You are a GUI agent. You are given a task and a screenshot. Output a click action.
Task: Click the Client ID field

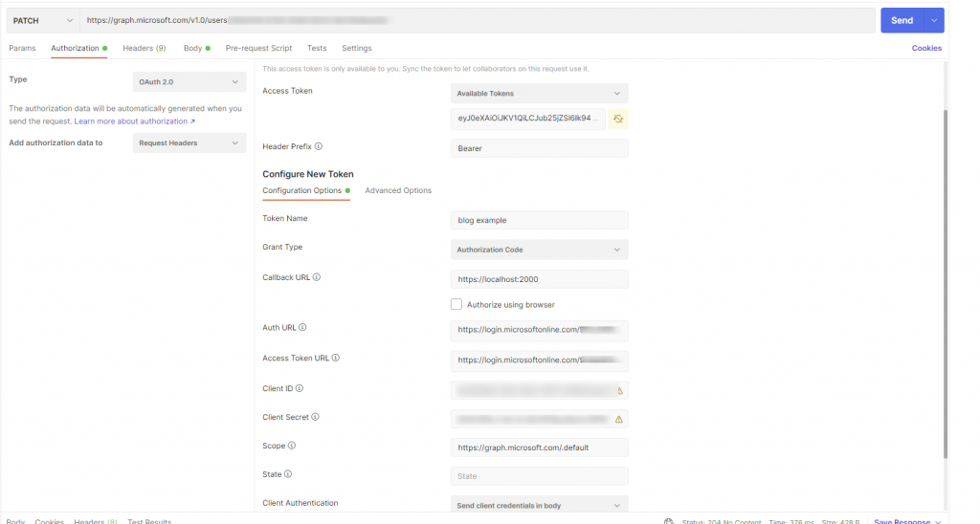click(540, 390)
